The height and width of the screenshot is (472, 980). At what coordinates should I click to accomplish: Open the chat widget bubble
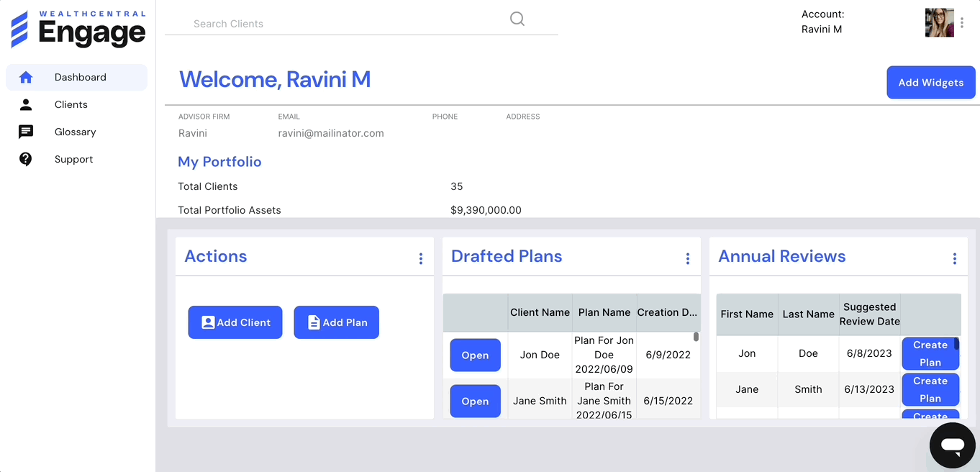pos(952,445)
